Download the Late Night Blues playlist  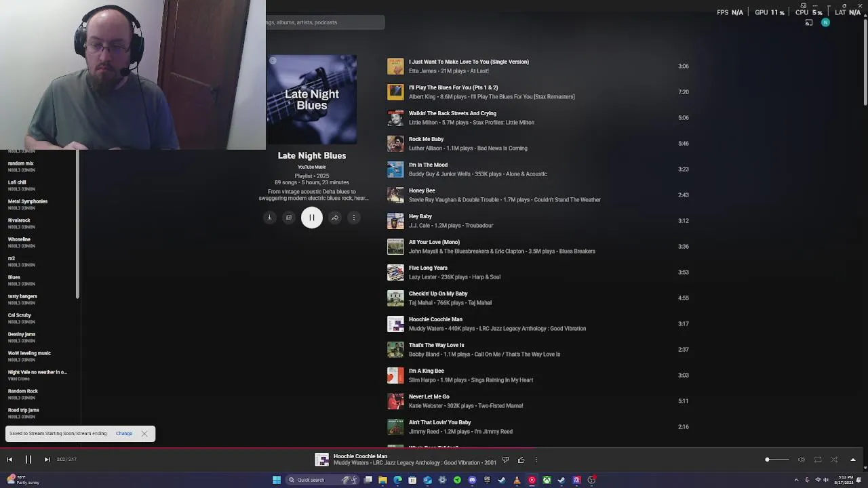tap(269, 218)
